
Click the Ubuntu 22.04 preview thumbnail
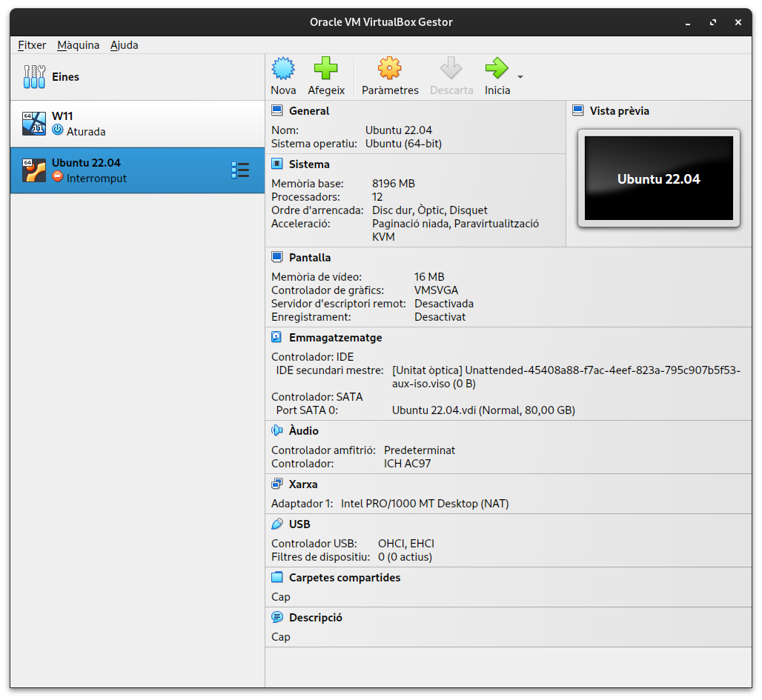coord(658,179)
